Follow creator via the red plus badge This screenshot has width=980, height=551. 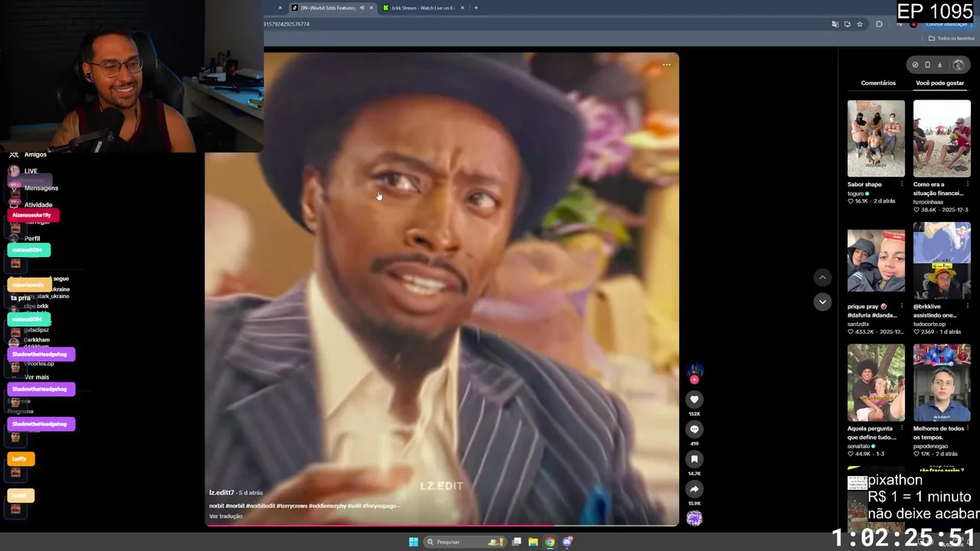coord(694,380)
